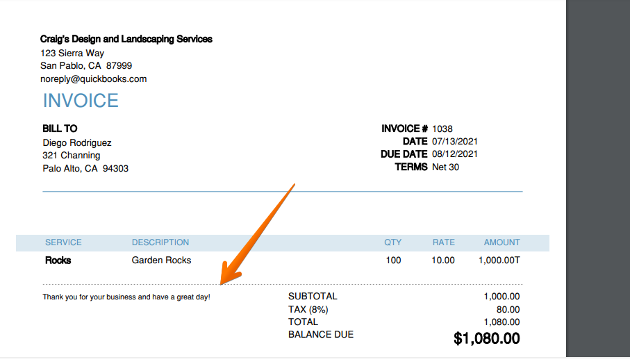Click the DUE DATE label
Viewport: 630px width, 364px height.
pyautogui.click(x=404, y=154)
